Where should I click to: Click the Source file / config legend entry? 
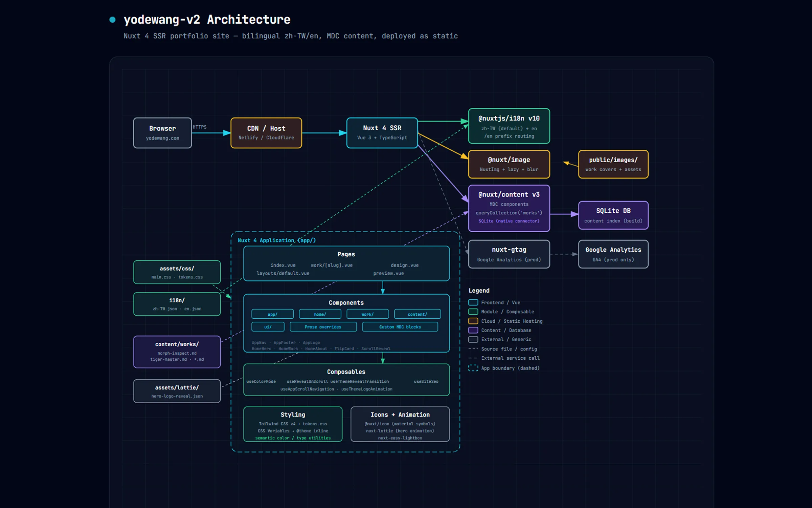[503, 349]
